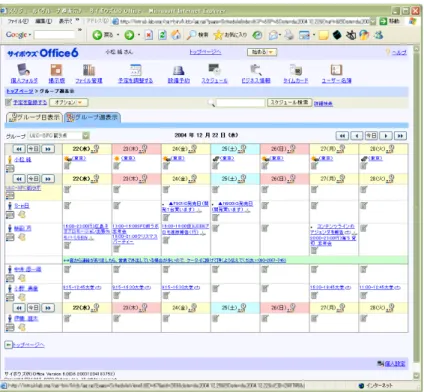Click the 26(日) date in the topmost header row
424x392 pixels.
pos(278,149)
